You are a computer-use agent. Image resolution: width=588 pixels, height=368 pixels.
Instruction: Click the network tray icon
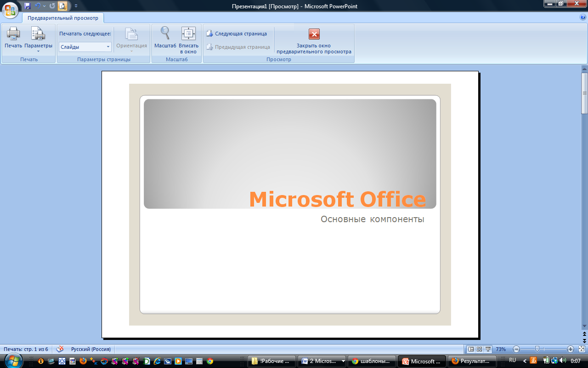[554, 360]
